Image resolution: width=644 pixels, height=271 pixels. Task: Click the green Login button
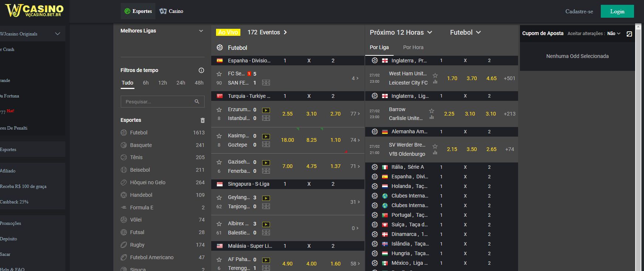click(x=617, y=11)
